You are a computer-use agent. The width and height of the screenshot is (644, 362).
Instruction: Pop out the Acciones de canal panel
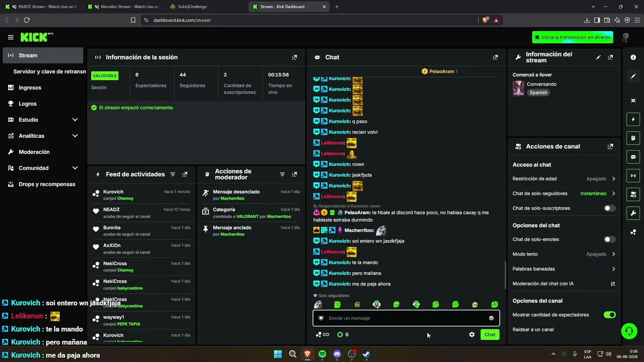pyautogui.click(x=610, y=147)
